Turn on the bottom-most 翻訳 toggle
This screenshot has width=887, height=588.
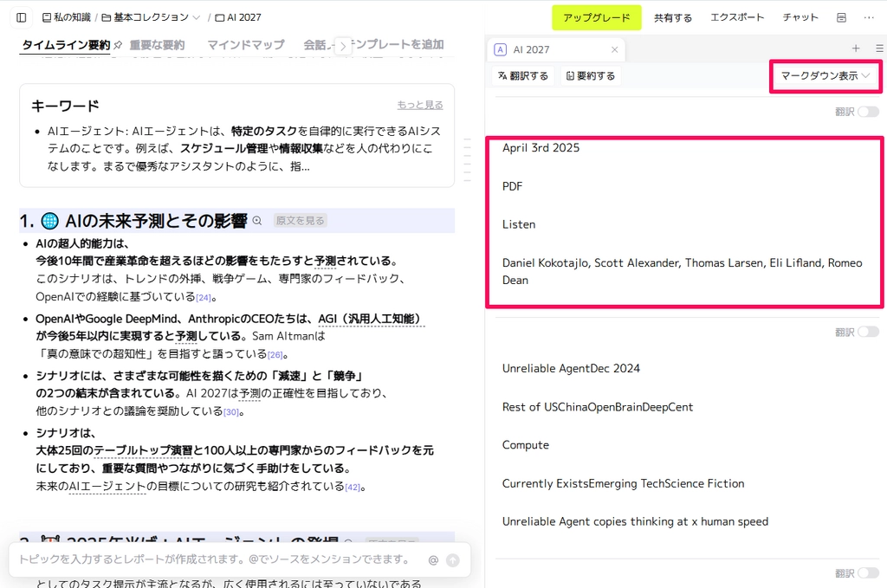point(867,573)
